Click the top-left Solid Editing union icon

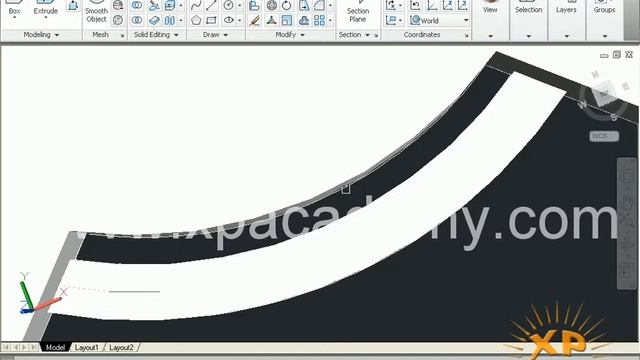click(x=137, y=5)
